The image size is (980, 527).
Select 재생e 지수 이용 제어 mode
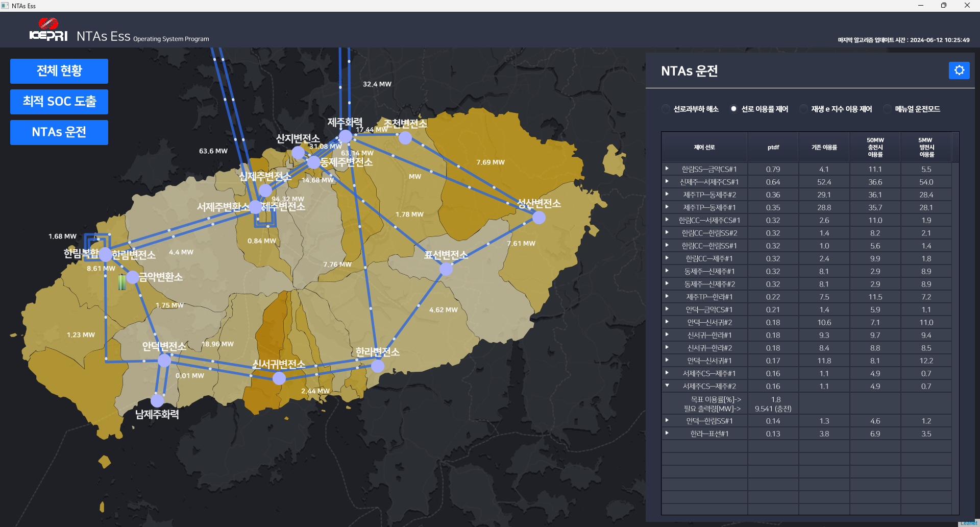click(x=803, y=109)
